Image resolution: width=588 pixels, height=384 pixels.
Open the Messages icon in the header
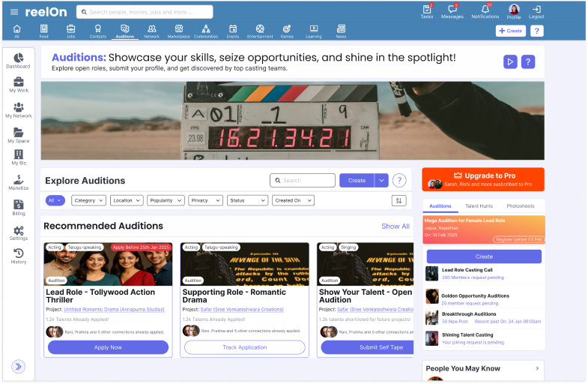pos(452,11)
